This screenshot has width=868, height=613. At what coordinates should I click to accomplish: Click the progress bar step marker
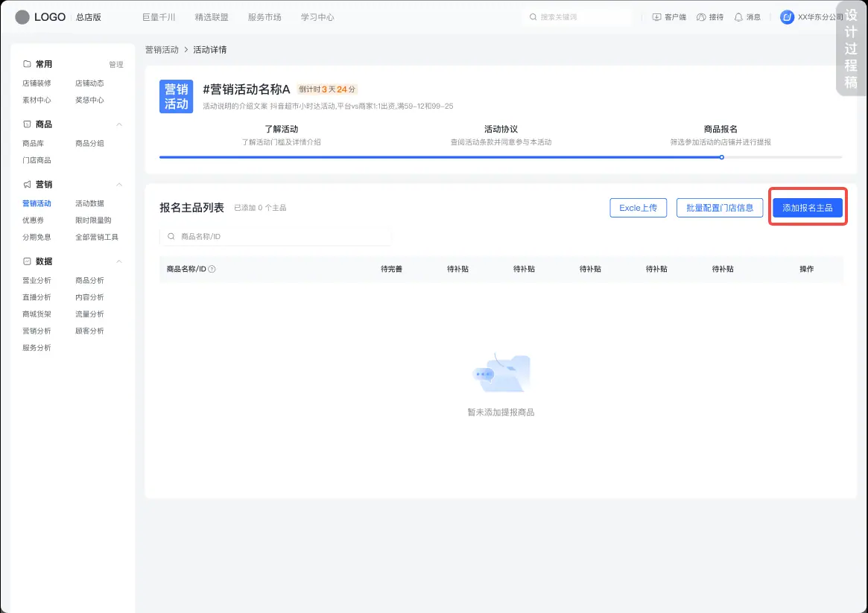pyautogui.click(x=721, y=157)
